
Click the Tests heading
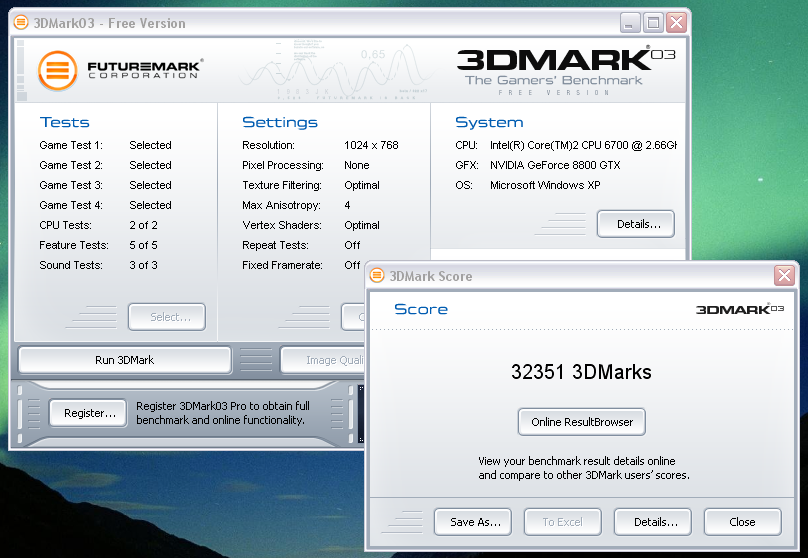click(64, 122)
